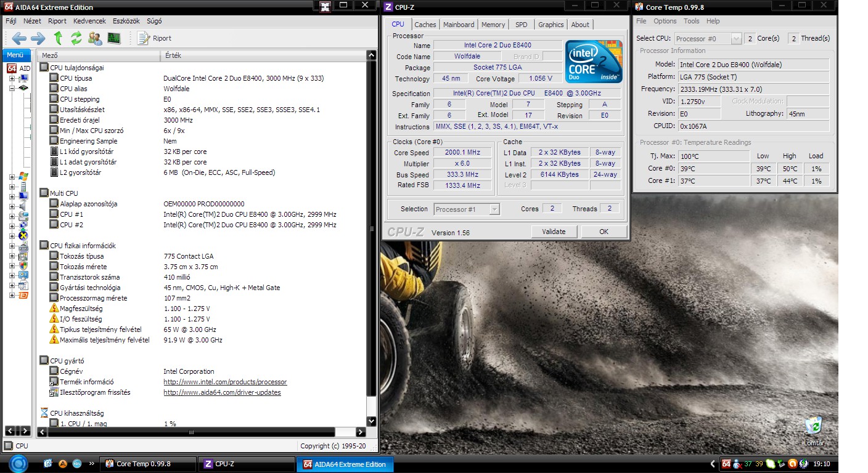
Task: Click the Érték column header
Action: 263,55
